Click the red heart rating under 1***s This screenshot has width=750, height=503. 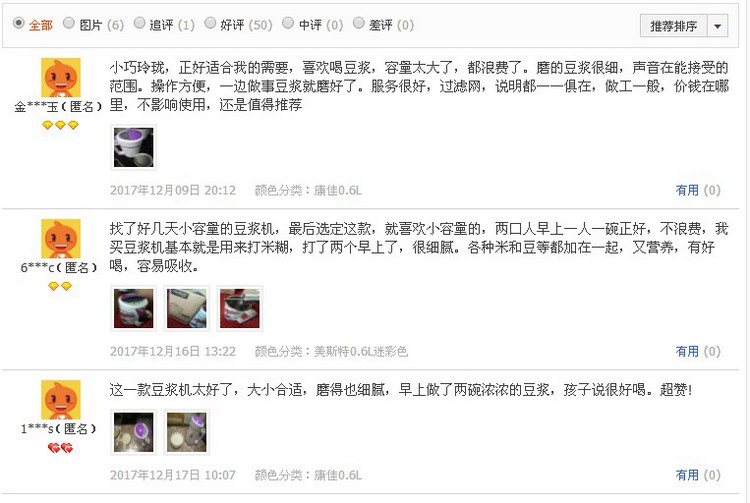[60, 448]
